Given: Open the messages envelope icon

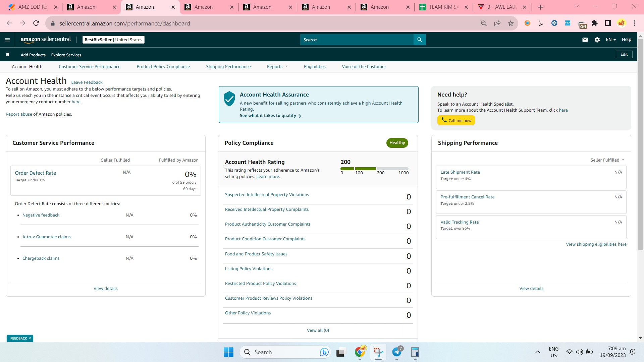Looking at the screenshot, I should 585,40.
